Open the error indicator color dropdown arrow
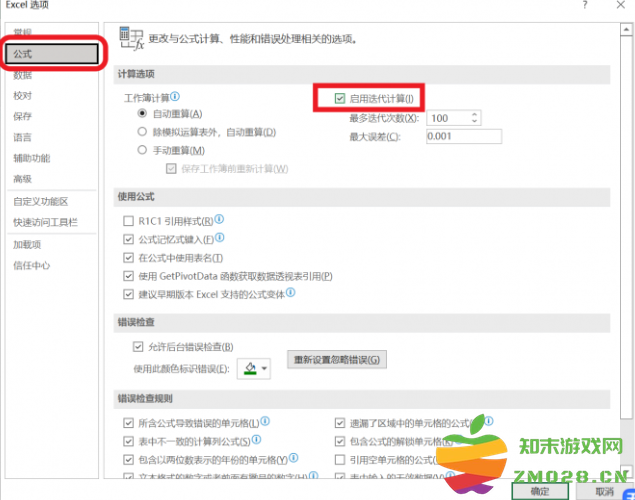Screen dimensions: 635x500 265,369
